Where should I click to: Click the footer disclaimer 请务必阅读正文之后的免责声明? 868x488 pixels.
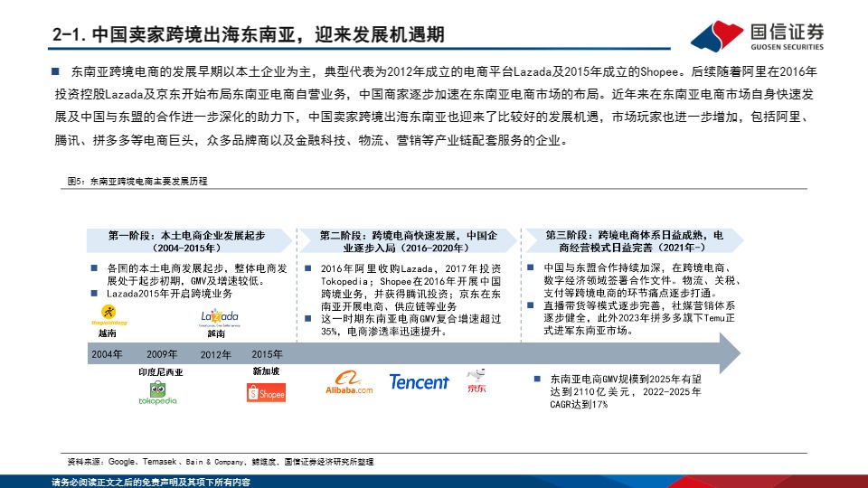pyautogui.click(x=151, y=482)
